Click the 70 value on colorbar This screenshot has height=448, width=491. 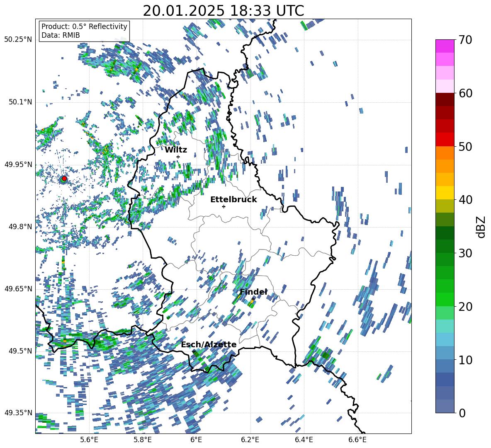click(465, 40)
